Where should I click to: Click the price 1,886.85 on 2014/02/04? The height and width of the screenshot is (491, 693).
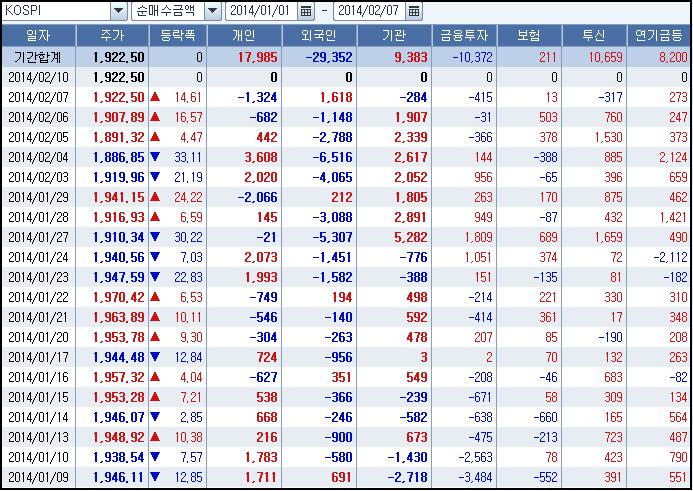[118, 157]
